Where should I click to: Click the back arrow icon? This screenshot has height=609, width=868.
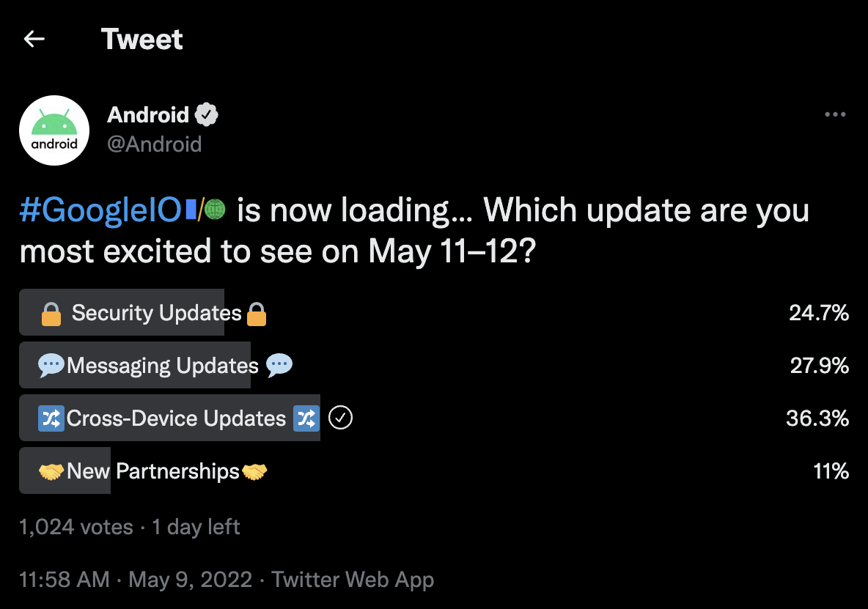34,39
